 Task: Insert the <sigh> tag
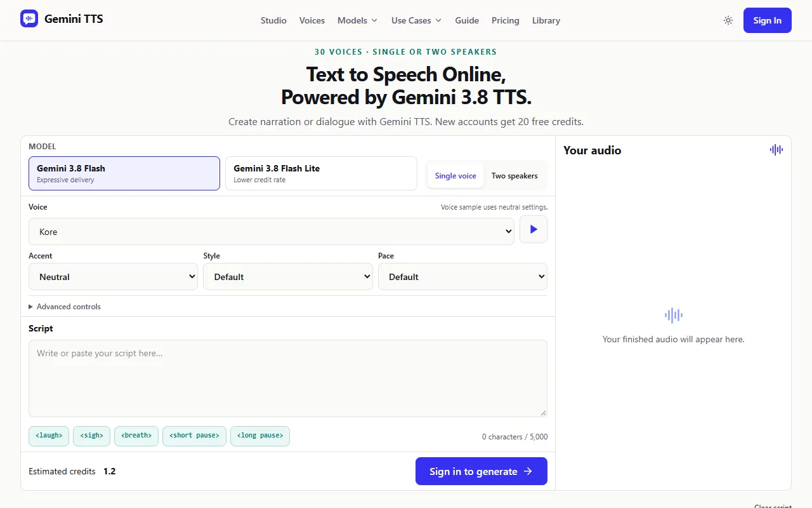point(92,436)
